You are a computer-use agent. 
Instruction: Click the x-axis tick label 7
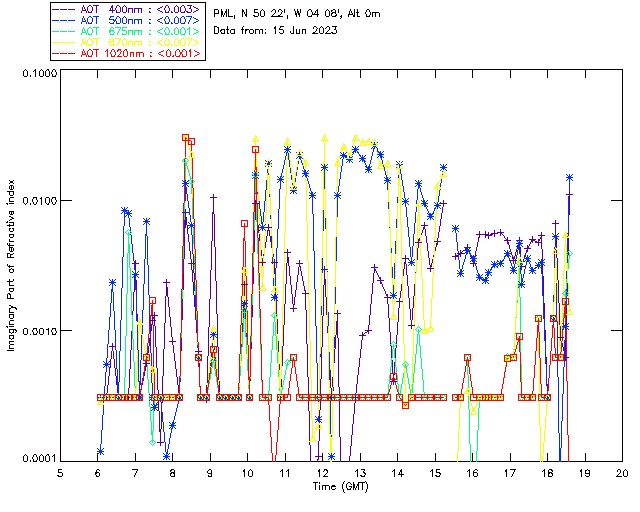click(x=135, y=473)
